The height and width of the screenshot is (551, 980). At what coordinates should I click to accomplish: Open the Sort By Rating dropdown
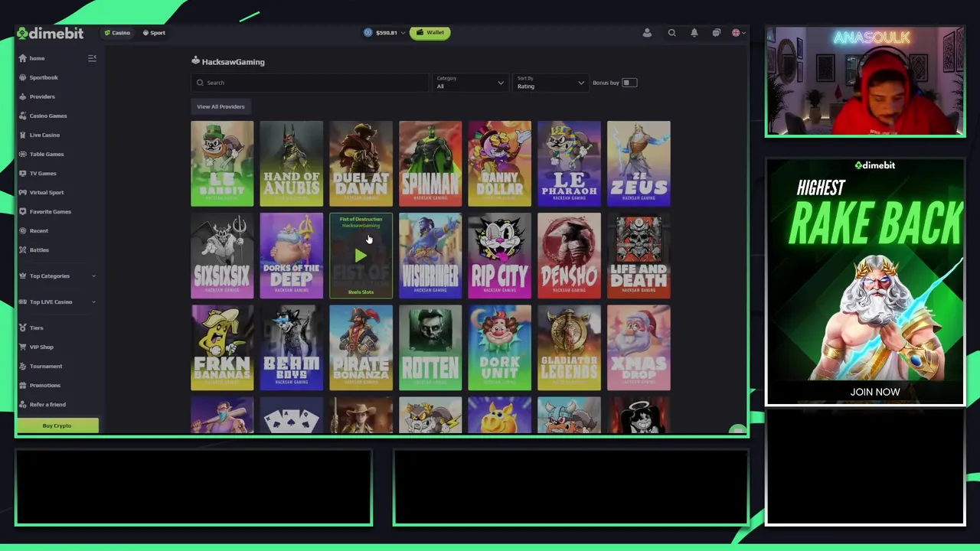click(550, 83)
